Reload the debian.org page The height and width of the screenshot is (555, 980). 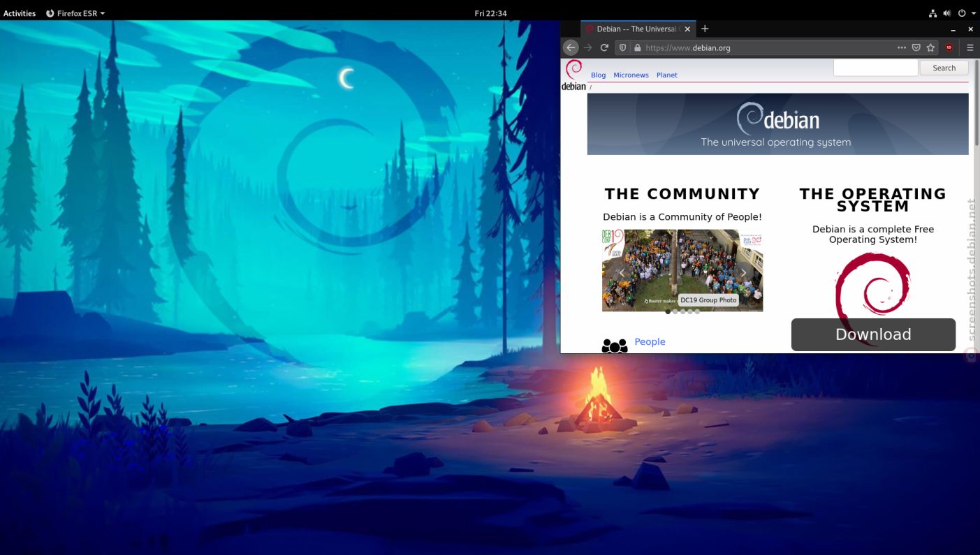point(604,47)
